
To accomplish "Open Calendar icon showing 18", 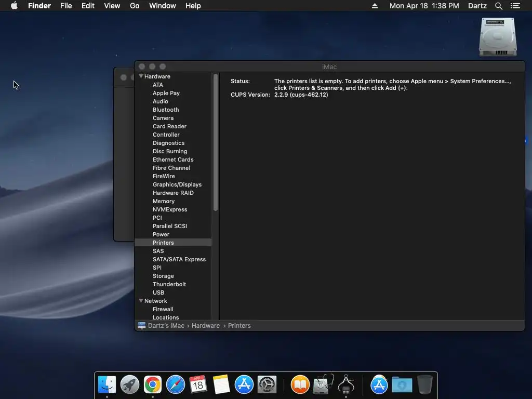I will (x=198, y=384).
